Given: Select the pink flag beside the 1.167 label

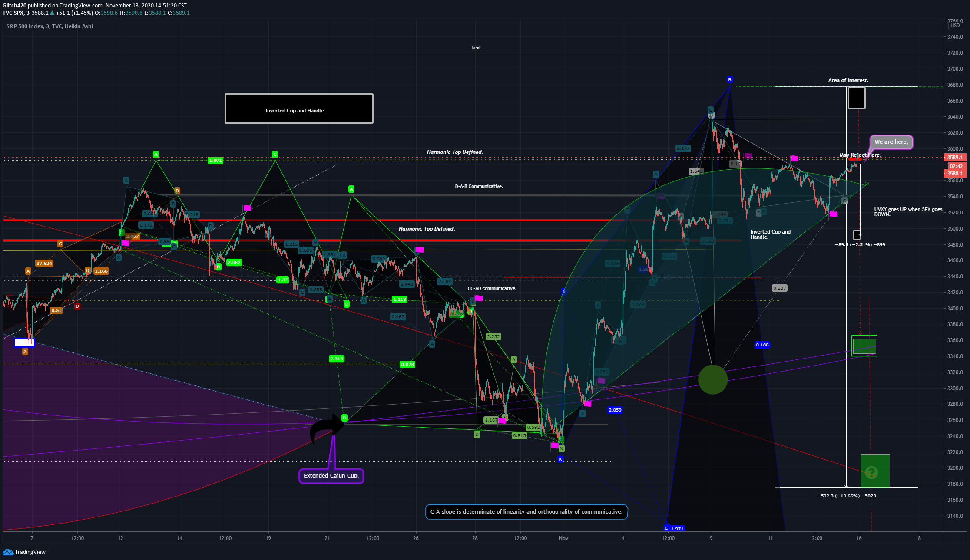Looking at the screenshot, I should coord(502,420).
